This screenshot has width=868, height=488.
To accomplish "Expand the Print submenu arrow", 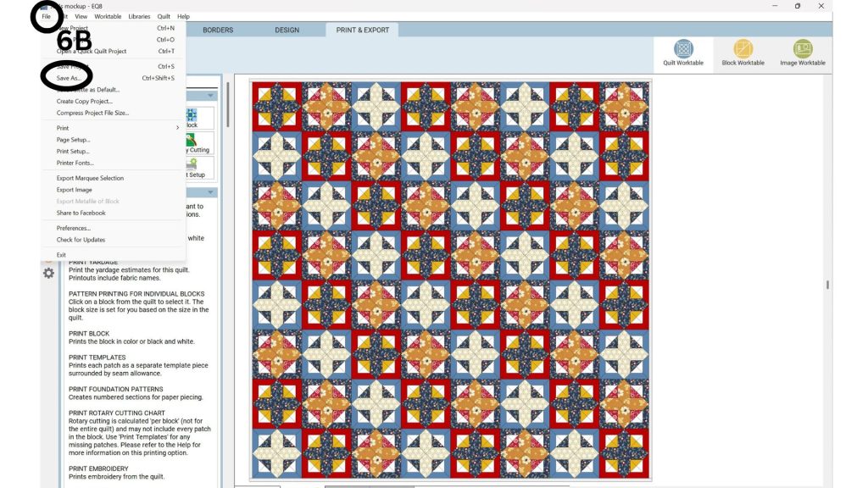I will coord(177,128).
